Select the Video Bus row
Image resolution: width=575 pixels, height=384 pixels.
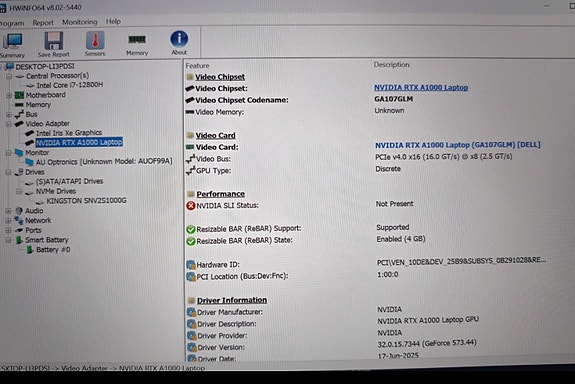click(x=213, y=159)
